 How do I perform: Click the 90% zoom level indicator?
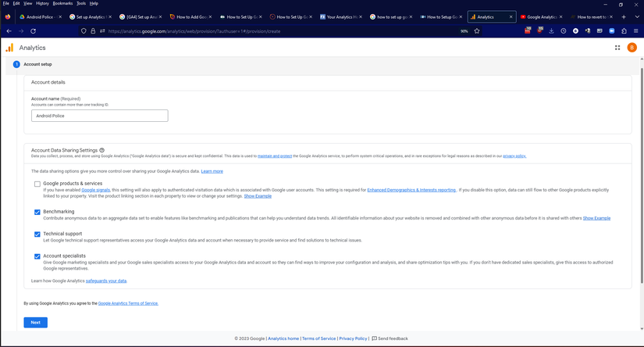[x=464, y=31]
